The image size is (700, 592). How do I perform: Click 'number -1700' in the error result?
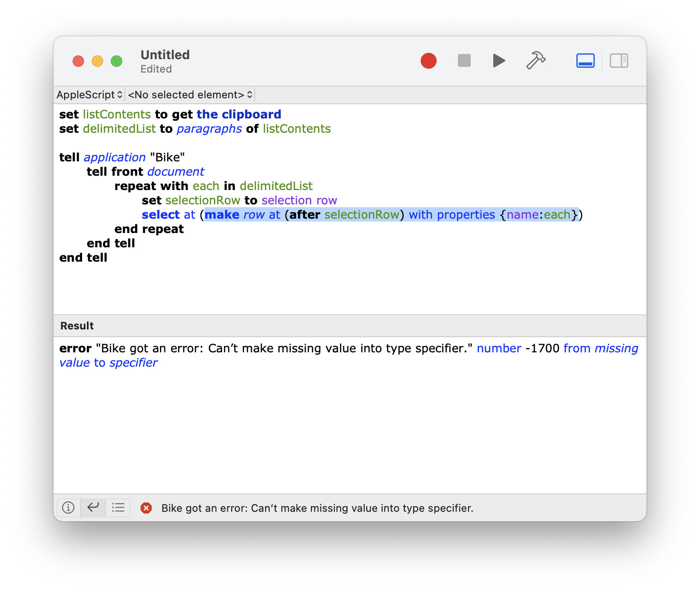tap(518, 349)
